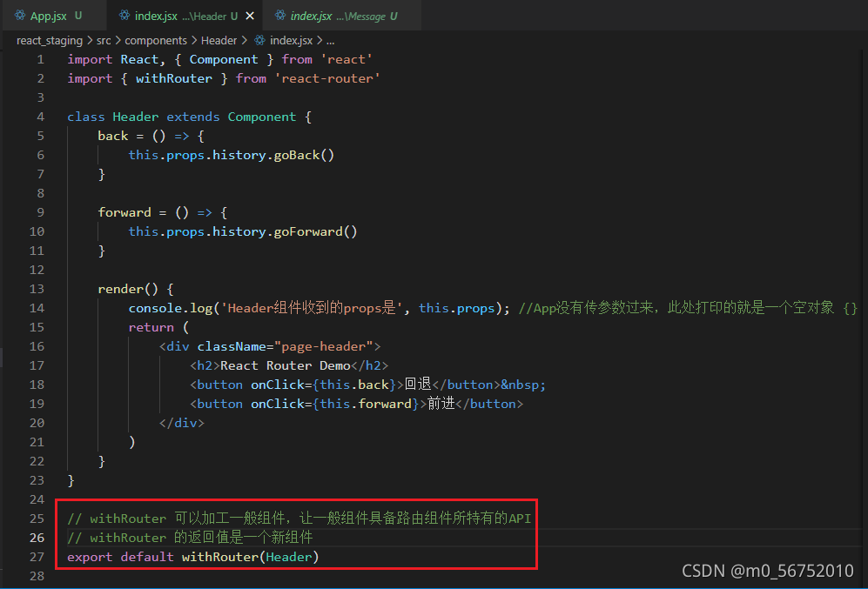Image resolution: width=868 pixels, height=589 pixels.
Task: Open index.jsx breadcrumb segment
Action: click(x=291, y=40)
